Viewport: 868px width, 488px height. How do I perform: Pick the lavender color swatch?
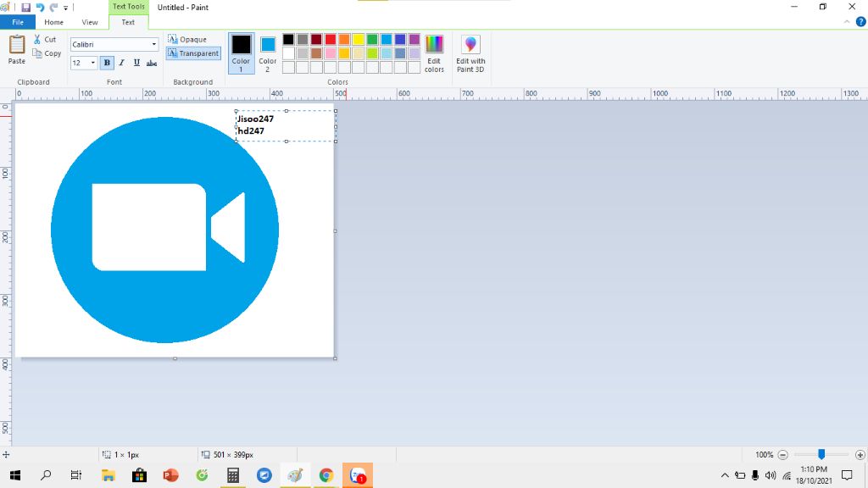[414, 53]
